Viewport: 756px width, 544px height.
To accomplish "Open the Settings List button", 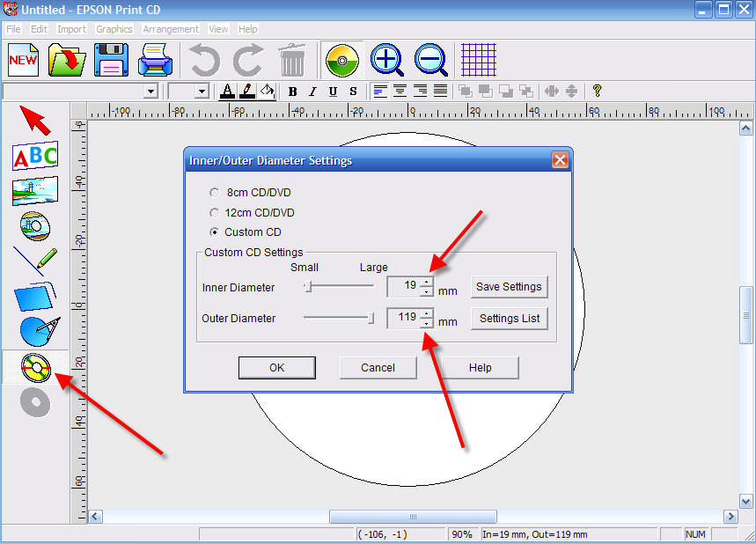I will click(510, 319).
